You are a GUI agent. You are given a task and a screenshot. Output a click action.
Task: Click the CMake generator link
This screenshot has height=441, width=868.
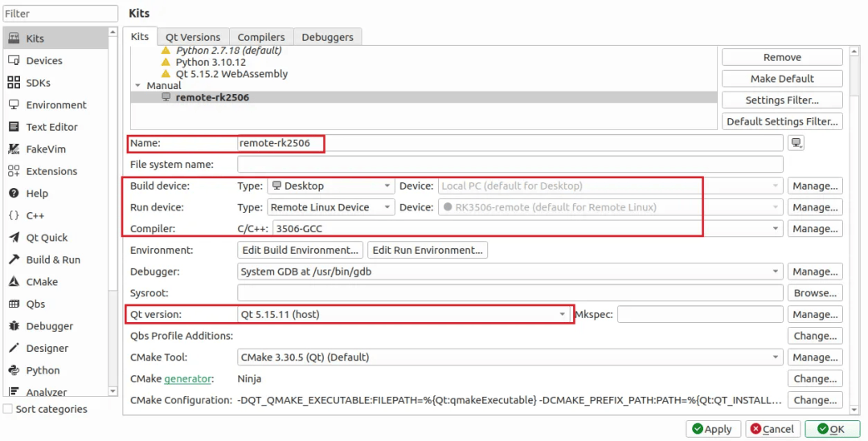click(188, 378)
